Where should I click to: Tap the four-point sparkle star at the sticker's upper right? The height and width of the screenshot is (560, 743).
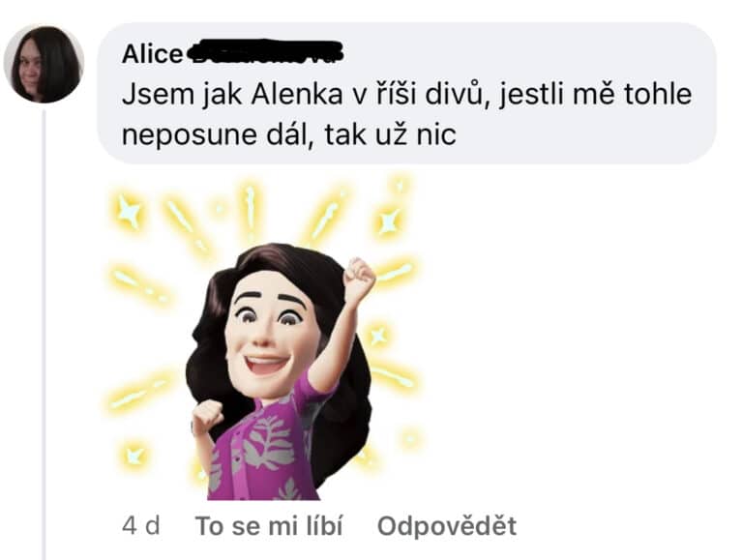[x=389, y=222]
